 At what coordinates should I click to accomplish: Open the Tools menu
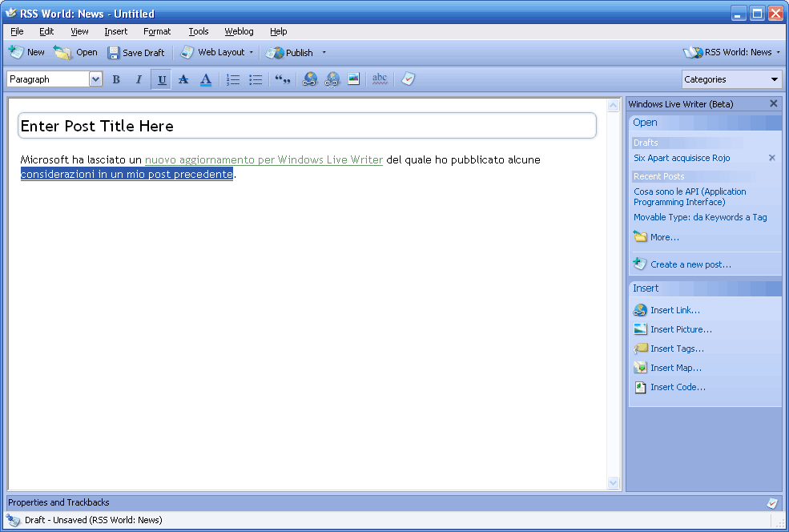click(199, 31)
